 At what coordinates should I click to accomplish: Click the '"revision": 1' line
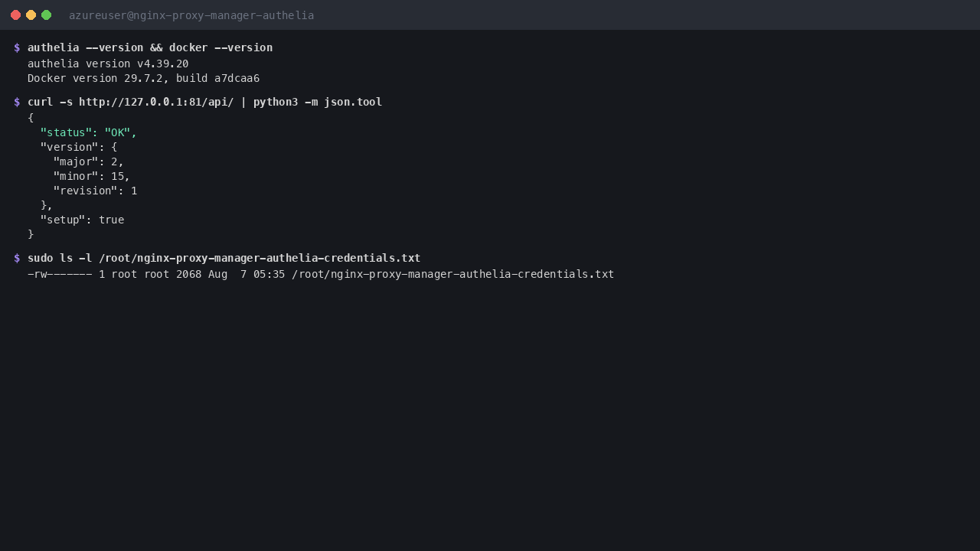pyautogui.click(x=95, y=191)
